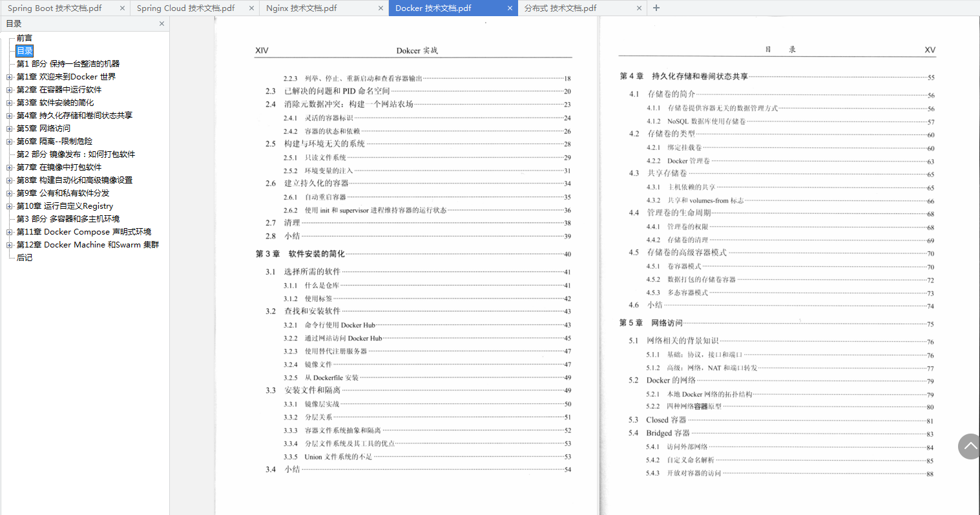The image size is (980, 515).
Task: Click TOC entry 5.3 Closed 容器
Action: click(x=782, y=420)
